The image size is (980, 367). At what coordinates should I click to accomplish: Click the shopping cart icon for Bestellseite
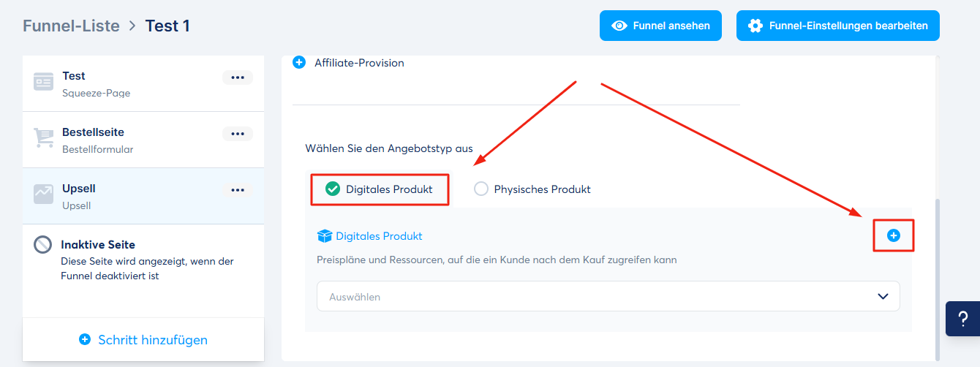(x=43, y=138)
